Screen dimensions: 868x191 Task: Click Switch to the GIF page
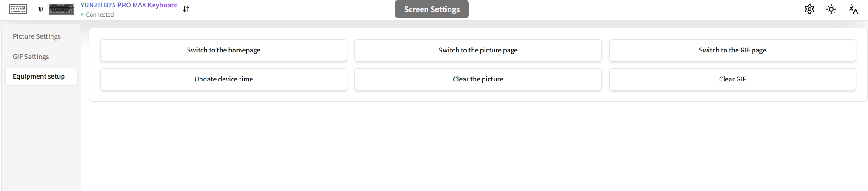click(732, 50)
